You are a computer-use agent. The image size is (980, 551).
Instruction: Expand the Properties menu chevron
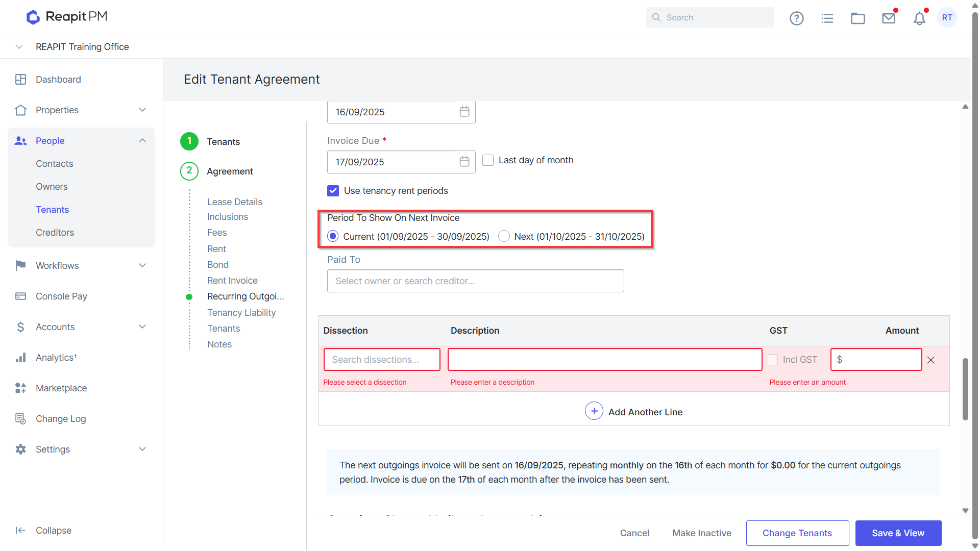coord(142,110)
